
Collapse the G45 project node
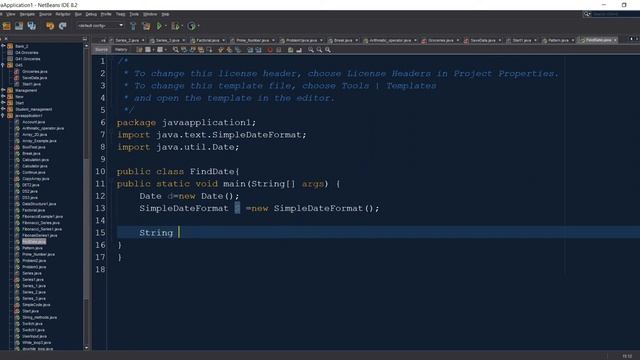coord(3,65)
